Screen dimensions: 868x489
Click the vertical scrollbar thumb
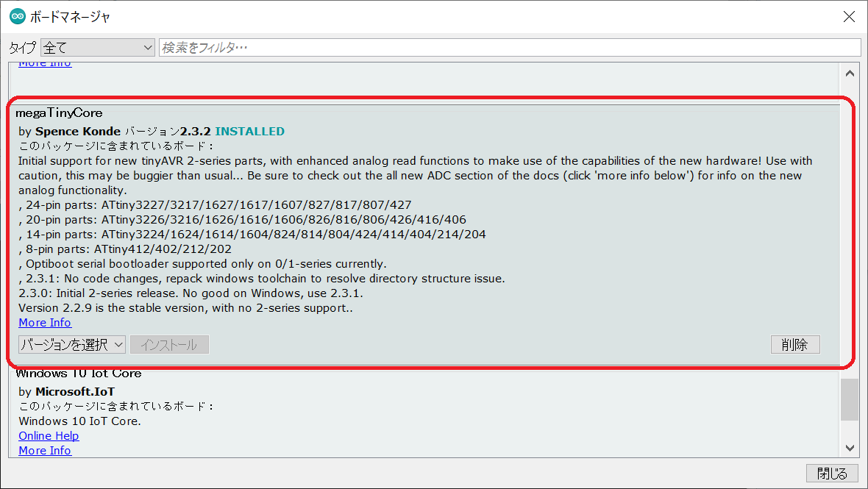[850, 399]
